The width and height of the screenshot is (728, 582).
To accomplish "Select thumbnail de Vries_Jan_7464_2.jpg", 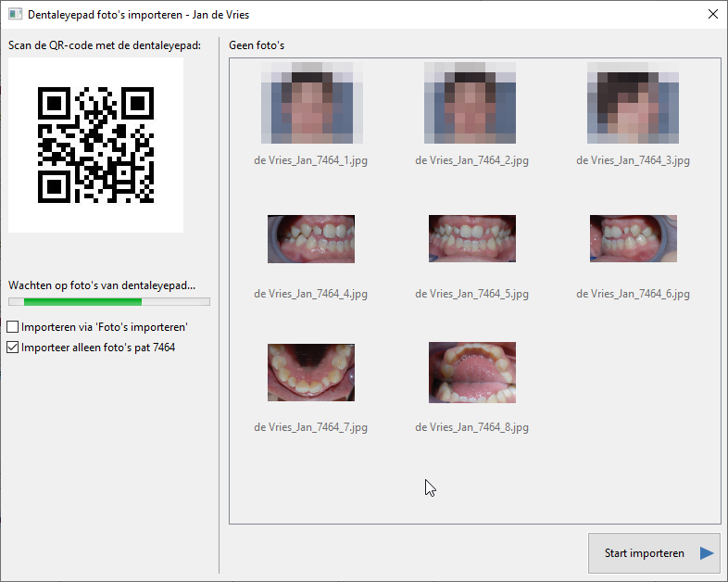I will point(470,103).
